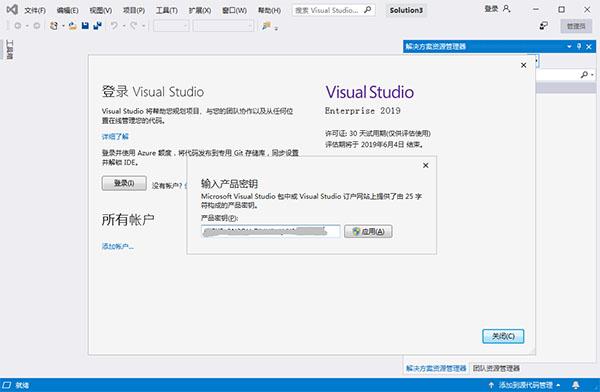Switch to the 解决方案资源管理器 bottom tab

(x=436, y=368)
